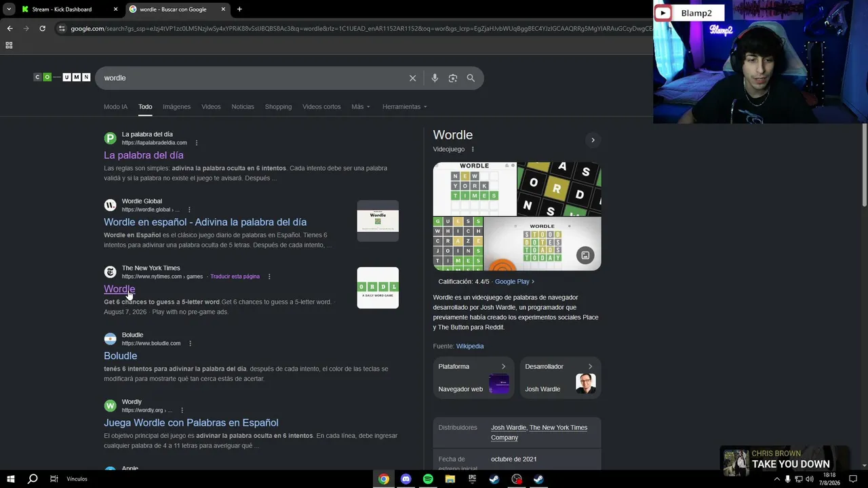This screenshot has height=488, width=868.
Task: Open a new browser tab
Action: tap(239, 9)
